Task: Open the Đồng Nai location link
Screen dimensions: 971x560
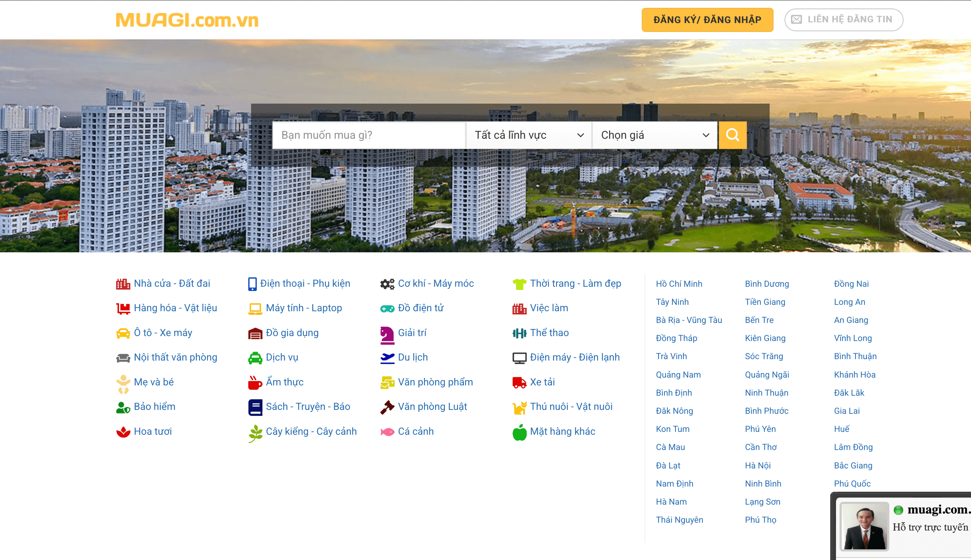Action: 851,284
